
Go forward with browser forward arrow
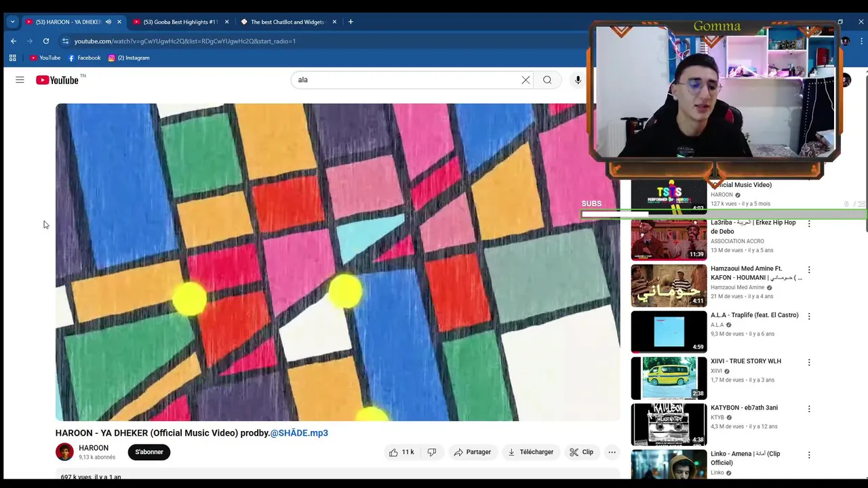click(29, 41)
